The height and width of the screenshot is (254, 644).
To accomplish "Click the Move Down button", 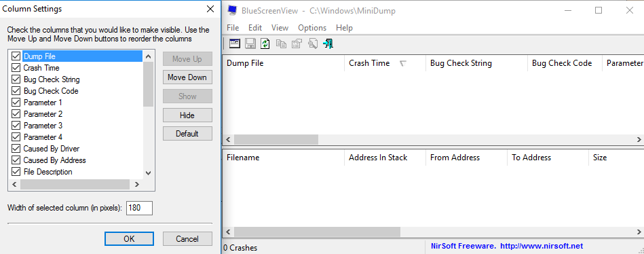I will (187, 77).
